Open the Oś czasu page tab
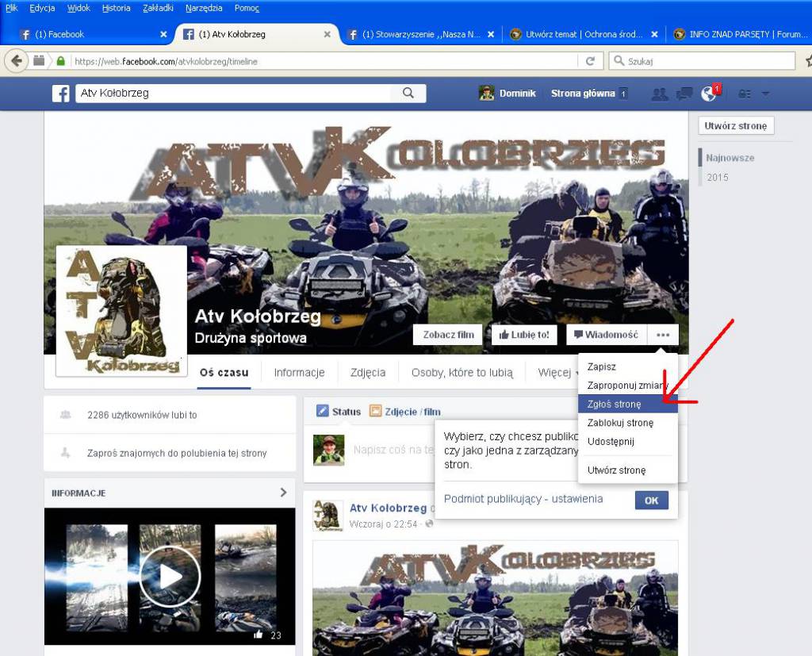This screenshot has height=656, width=812. pos(224,373)
